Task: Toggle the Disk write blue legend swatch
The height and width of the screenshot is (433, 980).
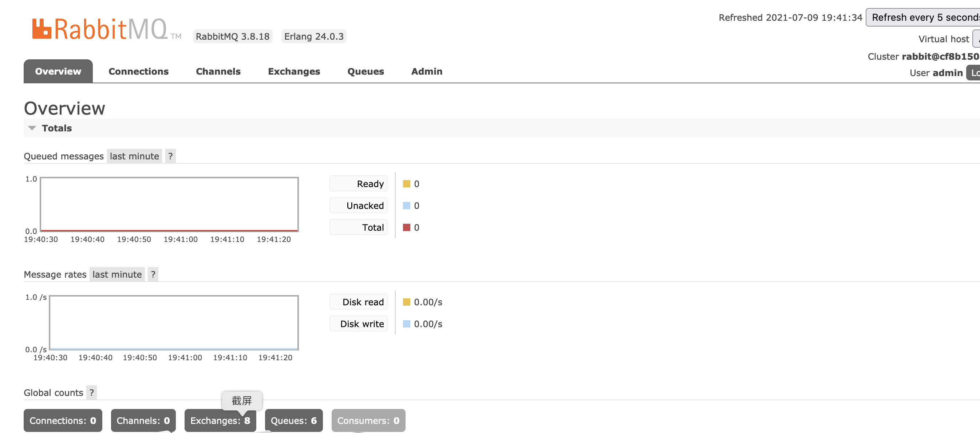Action: 406,324
